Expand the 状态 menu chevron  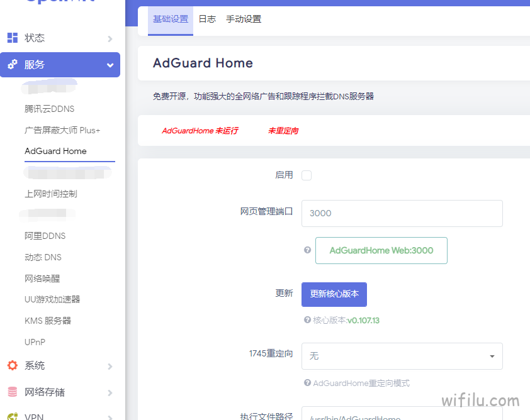point(110,39)
